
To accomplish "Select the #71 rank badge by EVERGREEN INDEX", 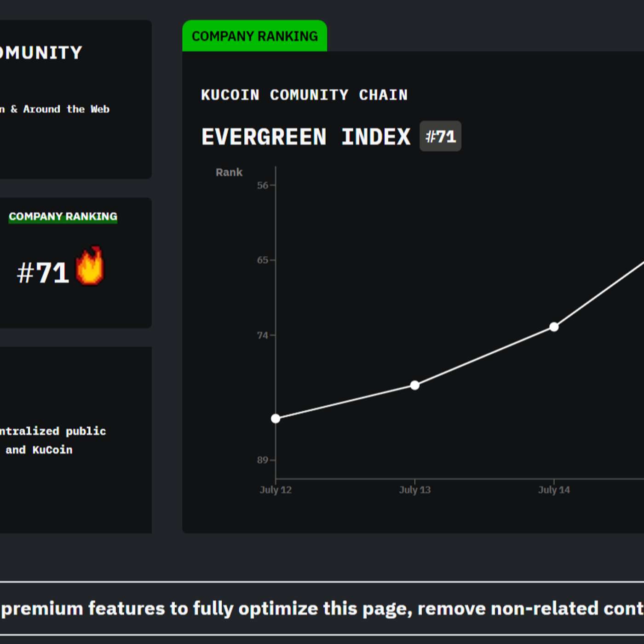I will pos(440,136).
